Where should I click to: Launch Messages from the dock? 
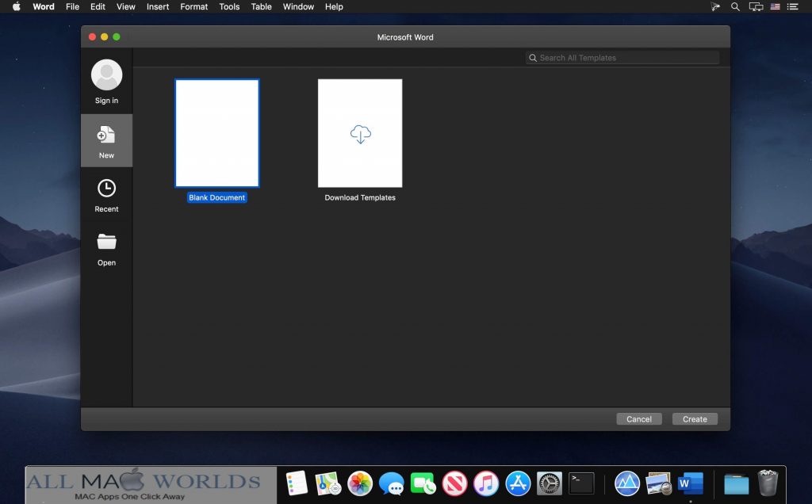(x=391, y=483)
